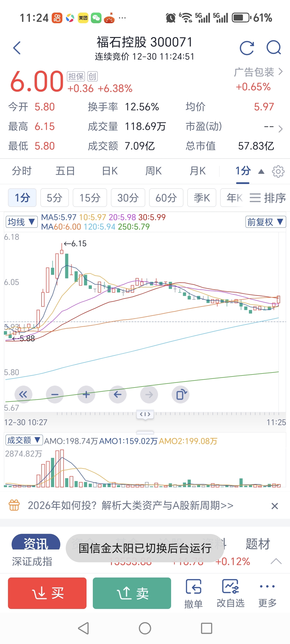The image size is (290, 644).
Task: Refresh the stock quote
Action: [x=246, y=48]
